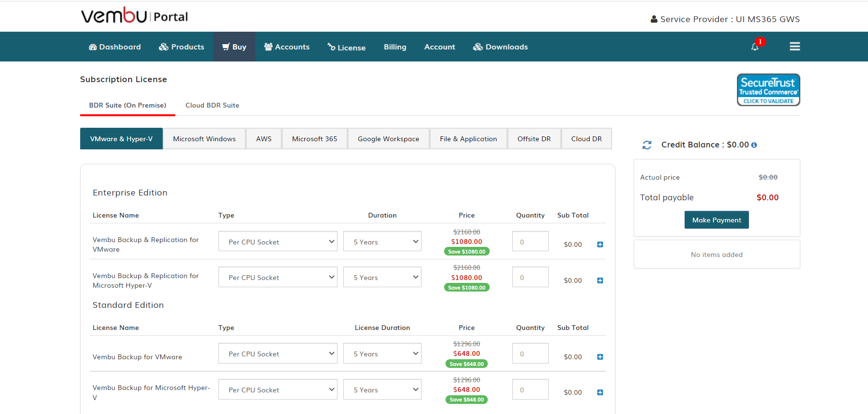
Task: Add Vembu Backup for VMware plus icon
Action: (x=600, y=357)
